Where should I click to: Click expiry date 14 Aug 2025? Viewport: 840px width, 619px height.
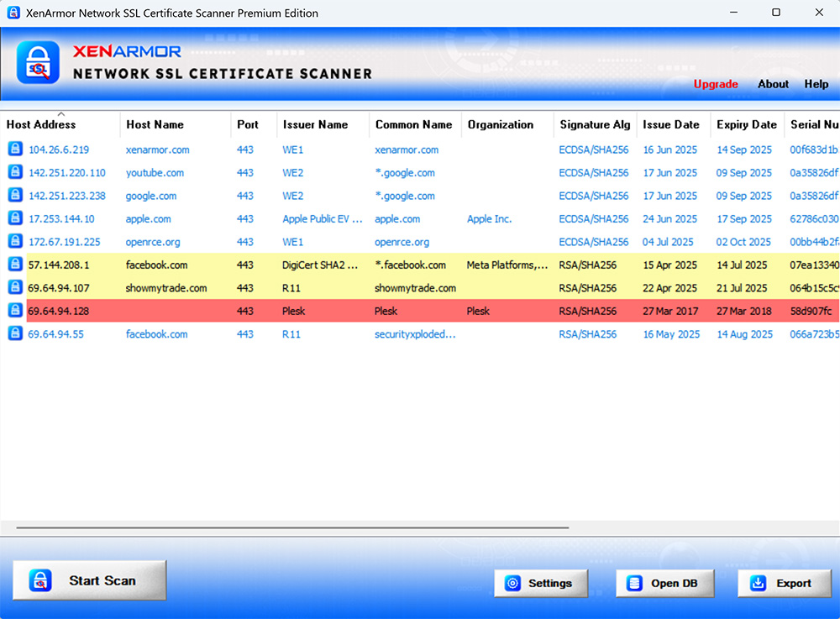click(x=744, y=334)
